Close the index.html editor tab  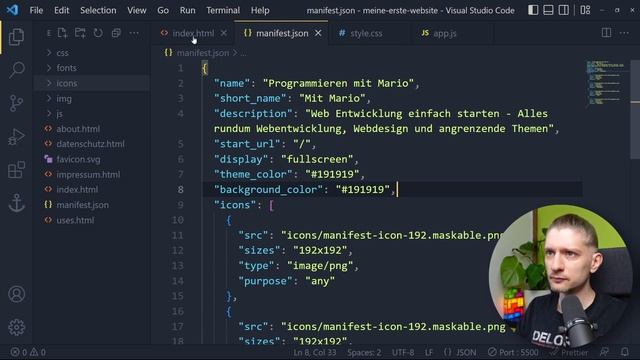224,33
